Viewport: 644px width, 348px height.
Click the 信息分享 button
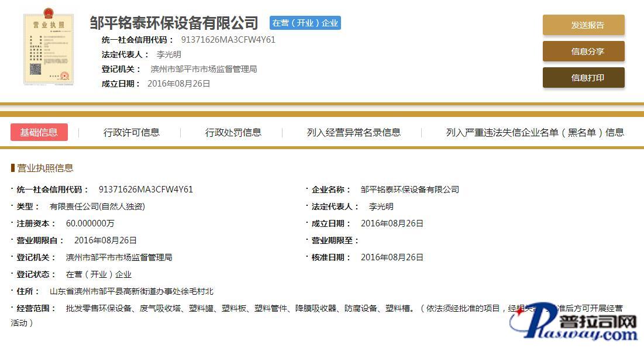click(x=583, y=51)
